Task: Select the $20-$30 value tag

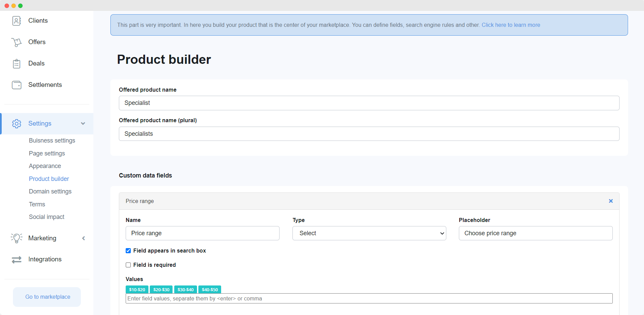Action: [x=161, y=290]
